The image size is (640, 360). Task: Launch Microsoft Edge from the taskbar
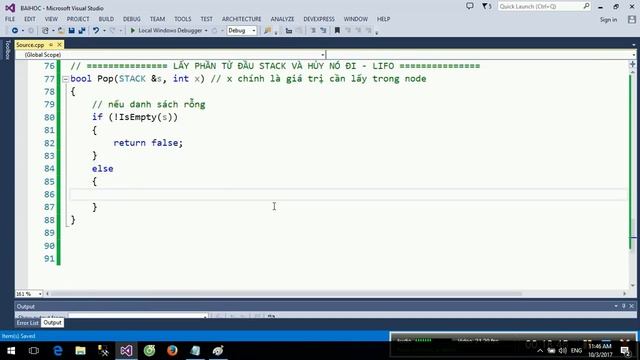[x=58, y=351]
